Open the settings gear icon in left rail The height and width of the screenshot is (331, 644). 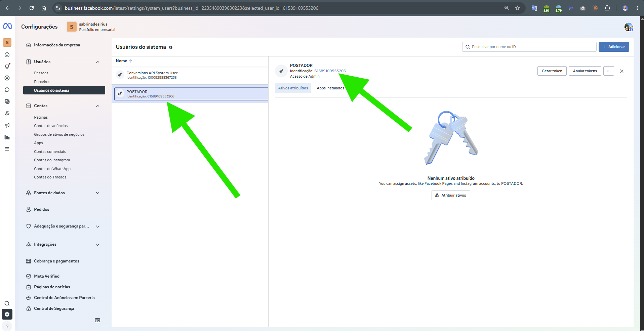pos(7,314)
